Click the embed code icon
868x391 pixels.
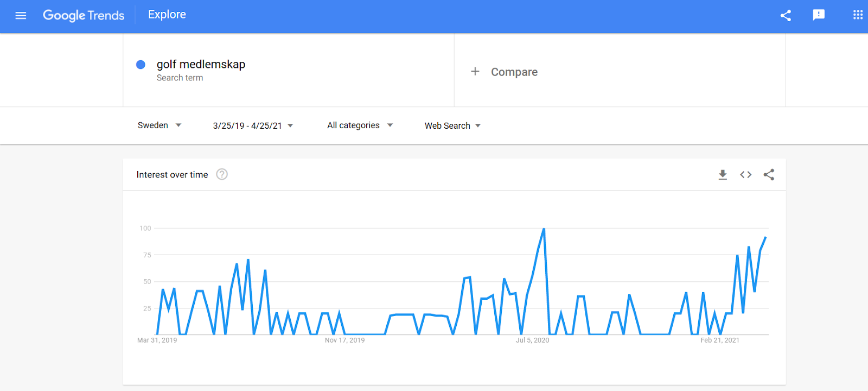click(746, 174)
